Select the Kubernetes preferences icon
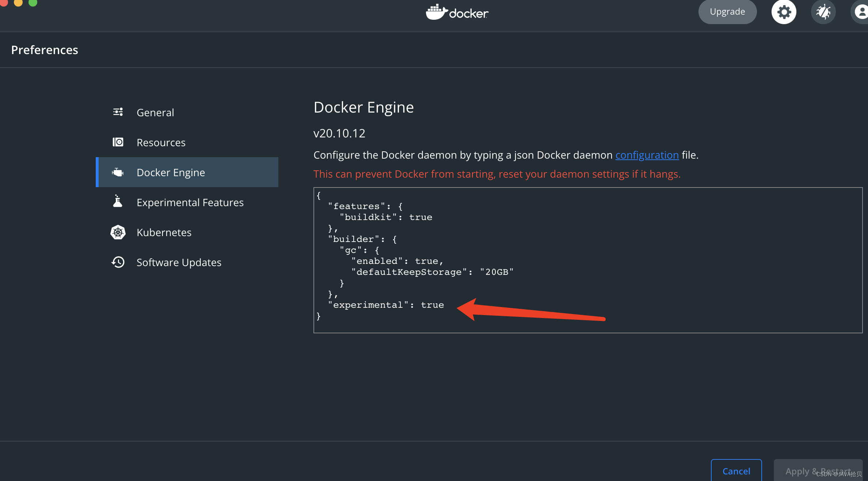The image size is (868, 481). tap(118, 232)
